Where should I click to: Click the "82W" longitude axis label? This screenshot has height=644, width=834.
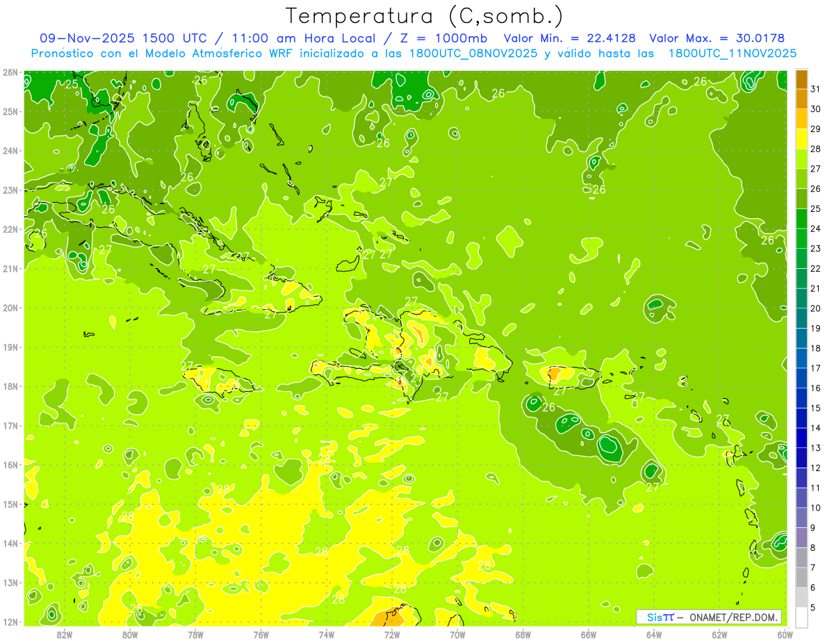pos(65,634)
